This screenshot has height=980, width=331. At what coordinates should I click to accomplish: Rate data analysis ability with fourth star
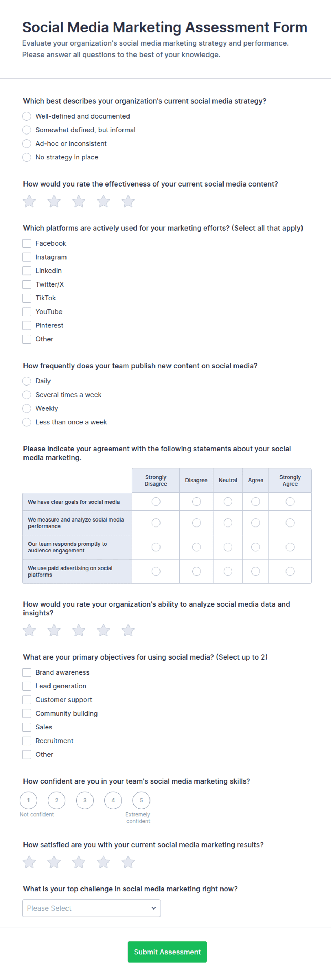pyautogui.click(x=104, y=630)
